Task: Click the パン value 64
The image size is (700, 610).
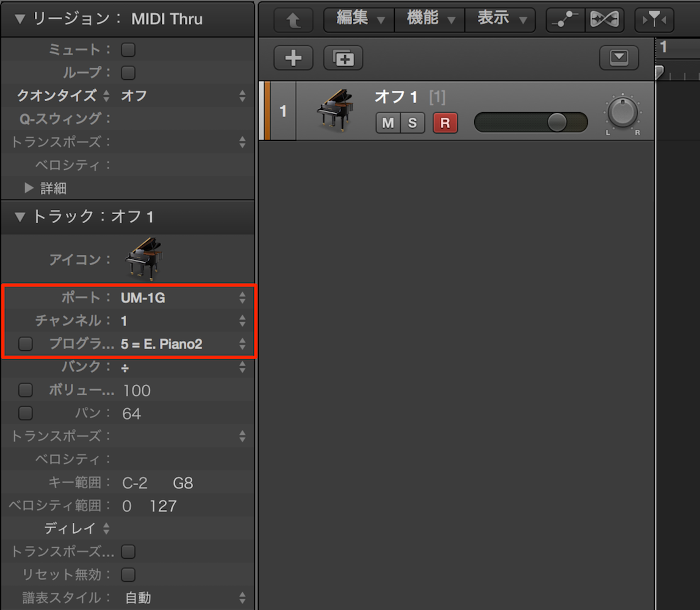Action: (x=132, y=414)
